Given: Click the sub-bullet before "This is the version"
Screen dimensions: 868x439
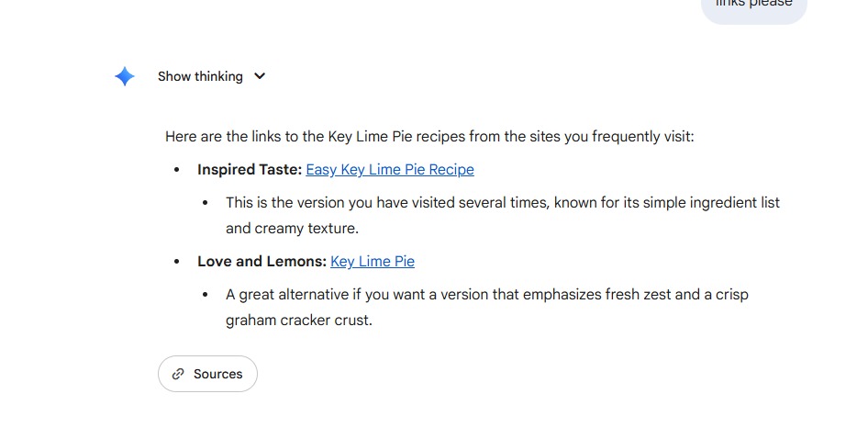Looking at the screenshot, I should pyautogui.click(x=206, y=202).
